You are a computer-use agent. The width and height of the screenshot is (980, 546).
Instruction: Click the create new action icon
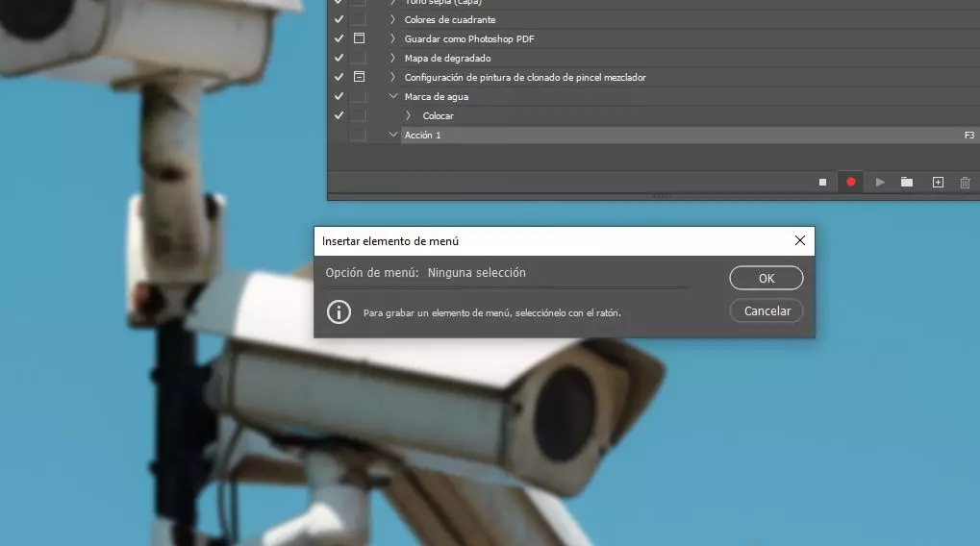tap(938, 182)
